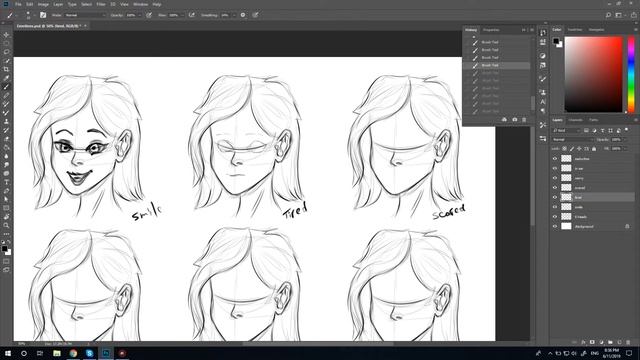This screenshot has height=360, width=640.
Task: Pick a red from the color field
Action: [x=593, y=74]
